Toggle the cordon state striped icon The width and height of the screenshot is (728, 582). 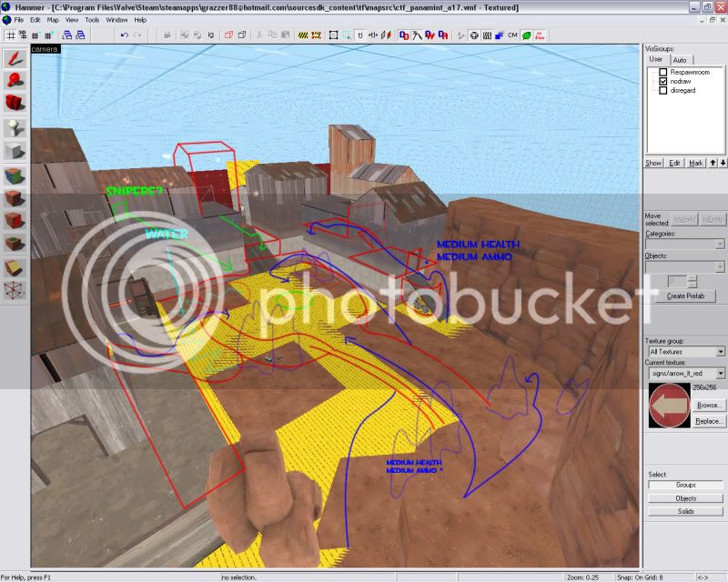[303, 35]
